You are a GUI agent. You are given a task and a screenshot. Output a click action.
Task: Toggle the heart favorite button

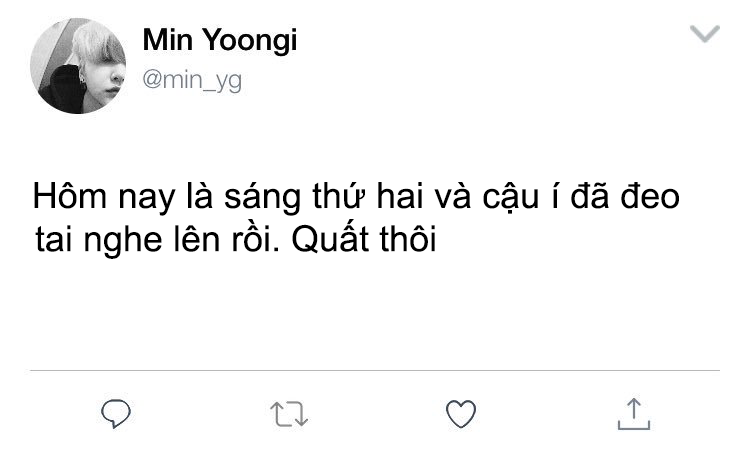pyautogui.click(x=461, y=414)
